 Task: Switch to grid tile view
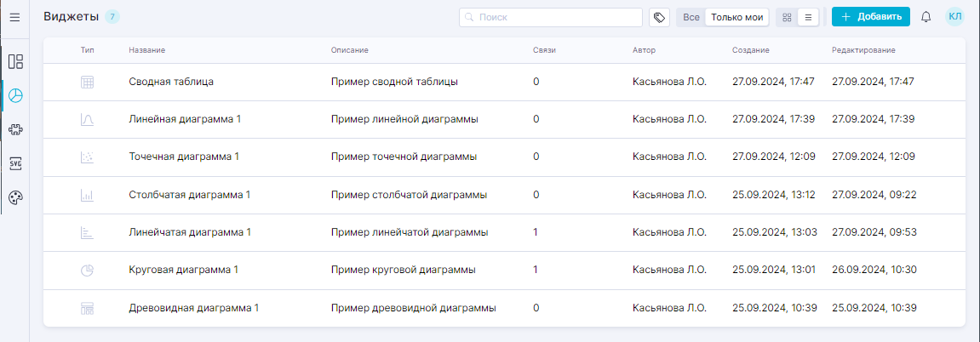pos(787,17)
